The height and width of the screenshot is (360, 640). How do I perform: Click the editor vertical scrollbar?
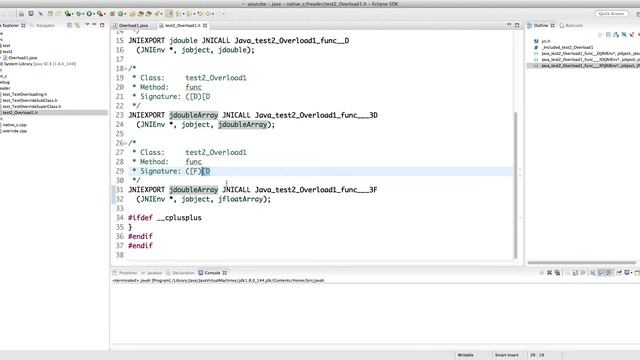click(x=515, y=186)
